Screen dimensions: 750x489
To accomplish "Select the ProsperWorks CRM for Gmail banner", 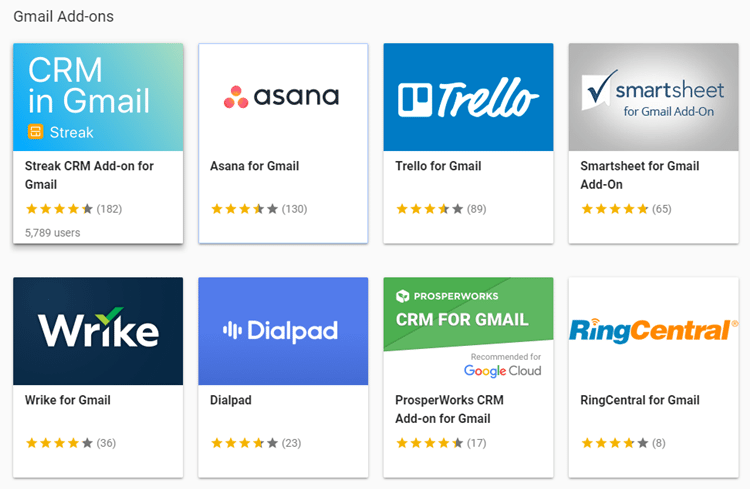I will [468, 331].
